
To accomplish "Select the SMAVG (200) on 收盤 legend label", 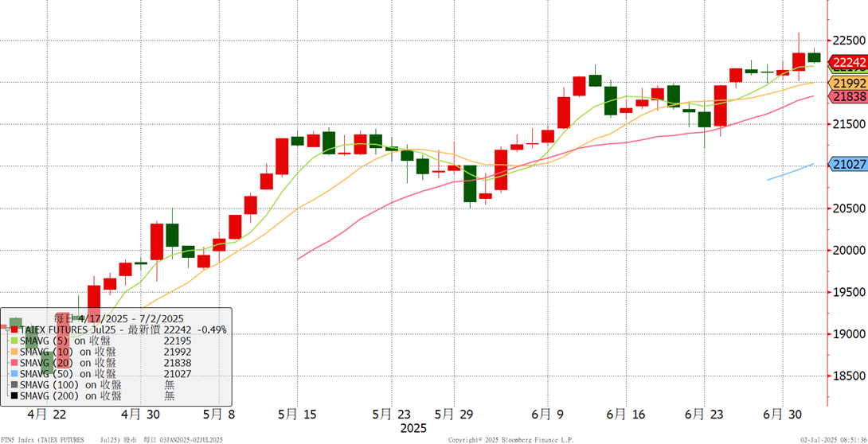I will click(x=71, y=396).
